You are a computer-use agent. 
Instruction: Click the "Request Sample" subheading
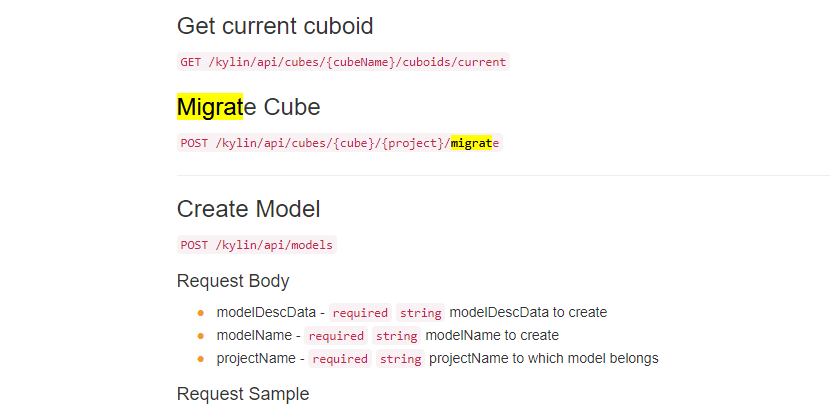point(243,393)
